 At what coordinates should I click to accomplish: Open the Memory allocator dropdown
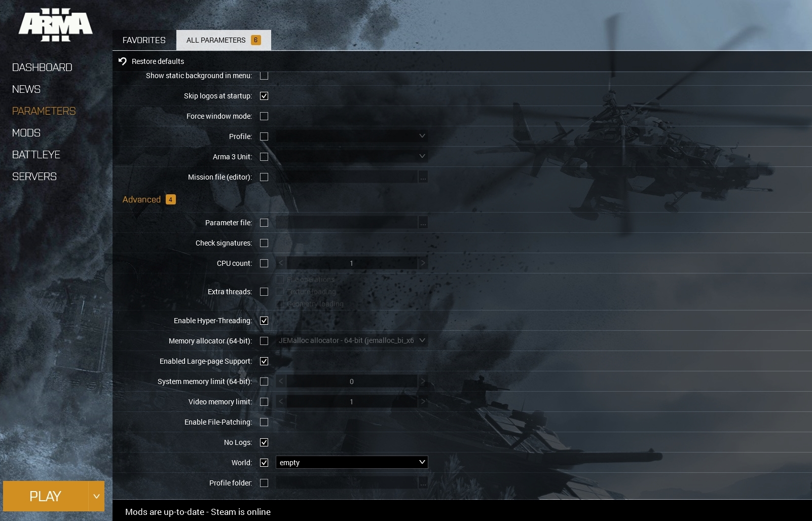352,340
